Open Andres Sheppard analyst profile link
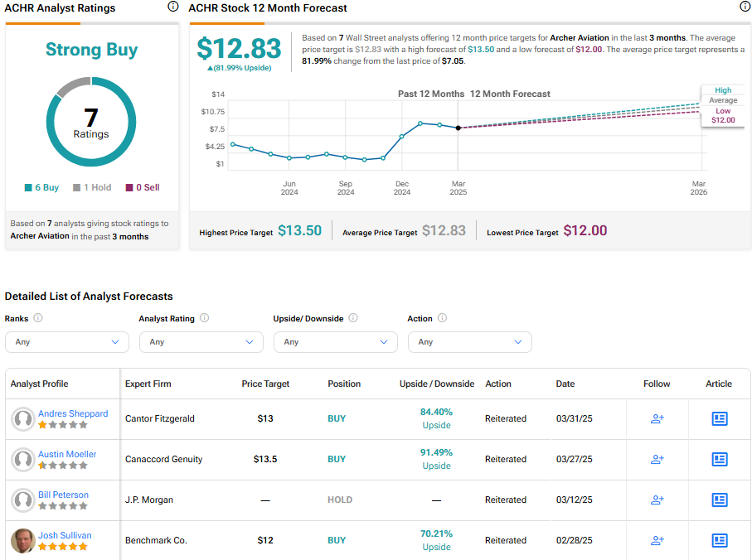Viewport: 752px width, 560px height. tap(73, 413)
